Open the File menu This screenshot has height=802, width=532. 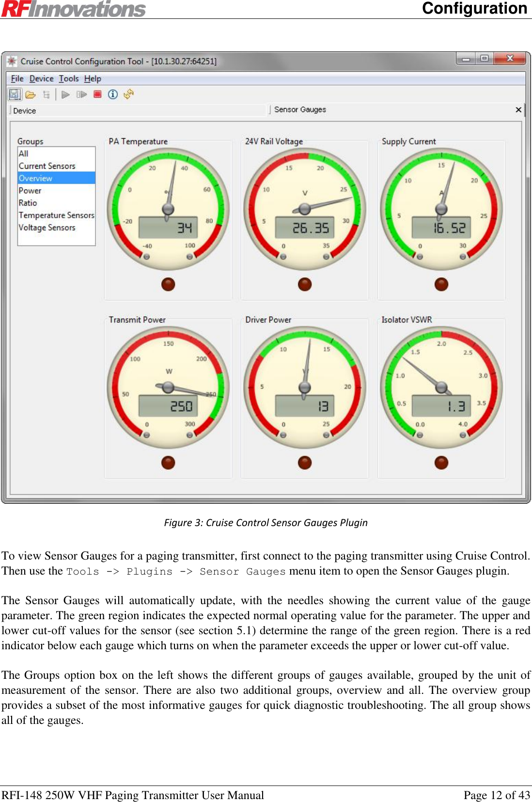(17, 79)
